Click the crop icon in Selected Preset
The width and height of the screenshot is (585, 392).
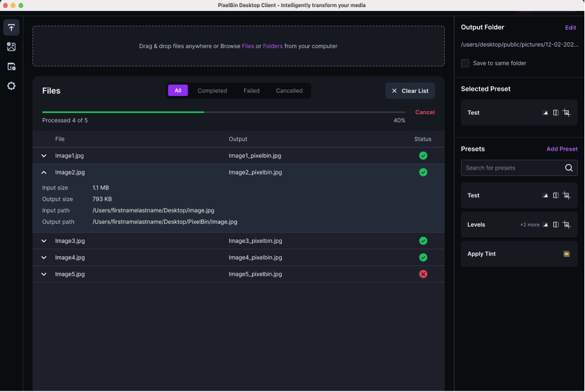coord(566,113)
